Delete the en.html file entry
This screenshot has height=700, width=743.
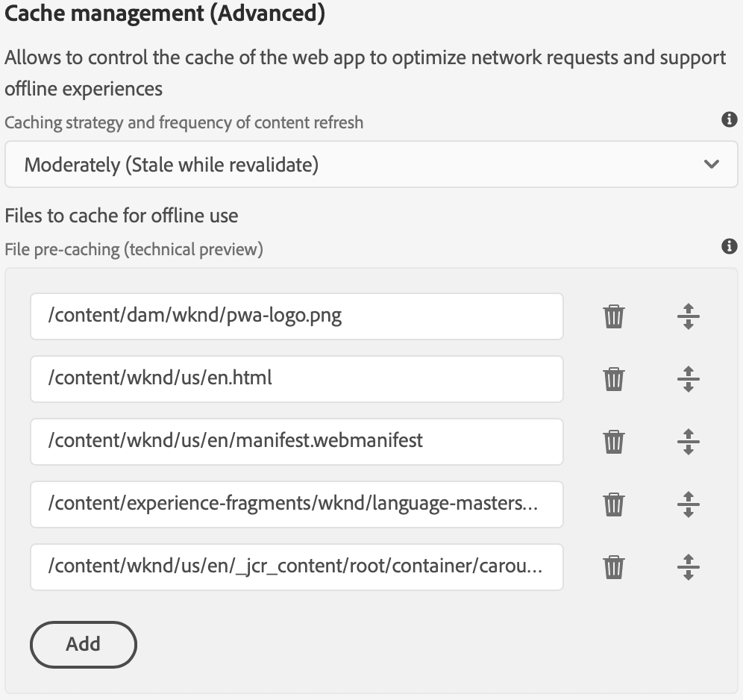[x=613, y=379]
